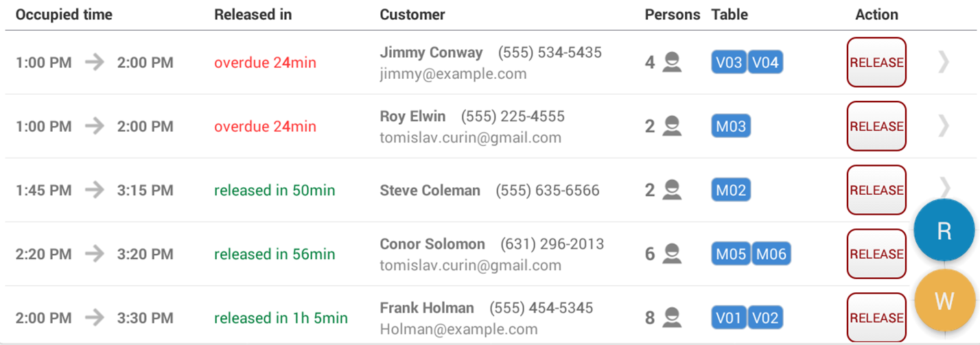This screenshot has height=345, width=980.
Task: Release table for Conor Solomon
Action: (876, 254)
